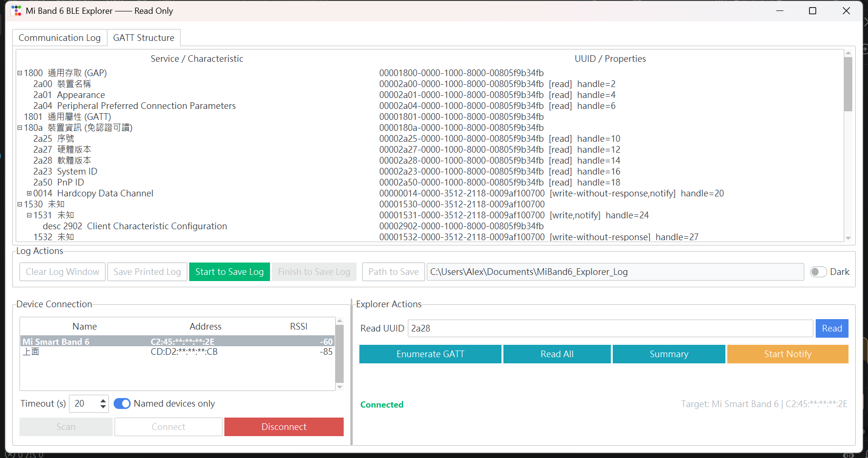Click the Name column header
This screenshot has width=868, height=458.
[x=85, y=326]
